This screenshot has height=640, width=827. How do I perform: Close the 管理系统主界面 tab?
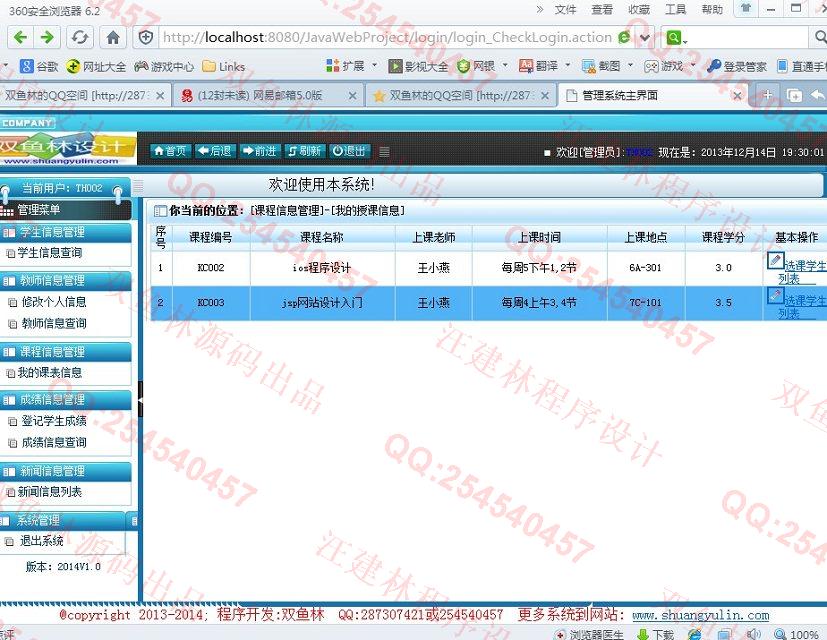click(737, 95)
